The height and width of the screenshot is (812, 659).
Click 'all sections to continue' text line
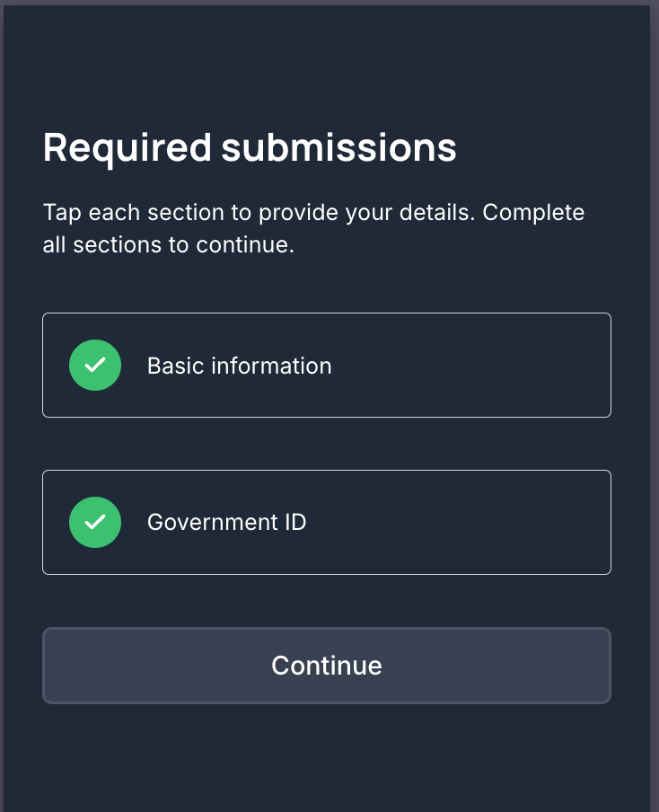(x=168, y=244)
